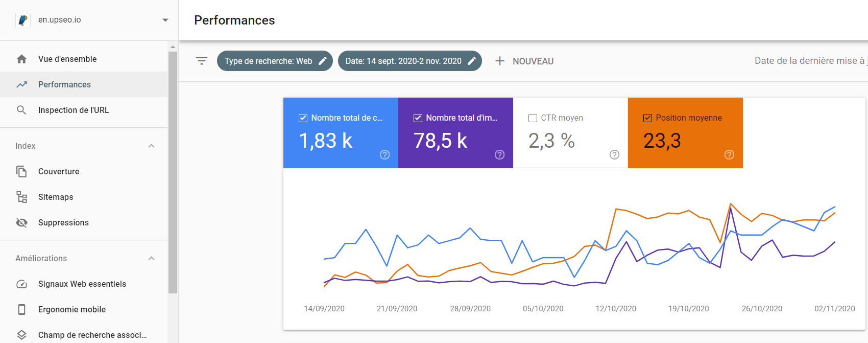The height and width of the screenshot is (343, 868).
Task: Click the 2,3 % CTR value
Action: [x=552, y=141]
